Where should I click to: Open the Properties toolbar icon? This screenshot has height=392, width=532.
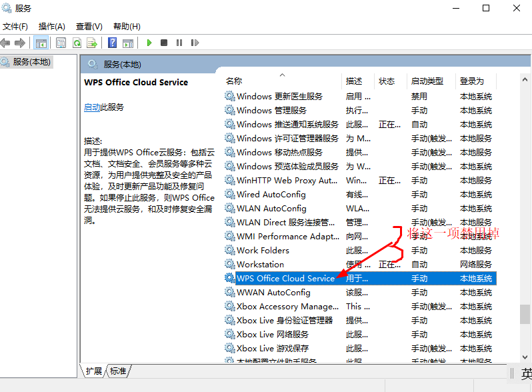click(x=61, y=43)
